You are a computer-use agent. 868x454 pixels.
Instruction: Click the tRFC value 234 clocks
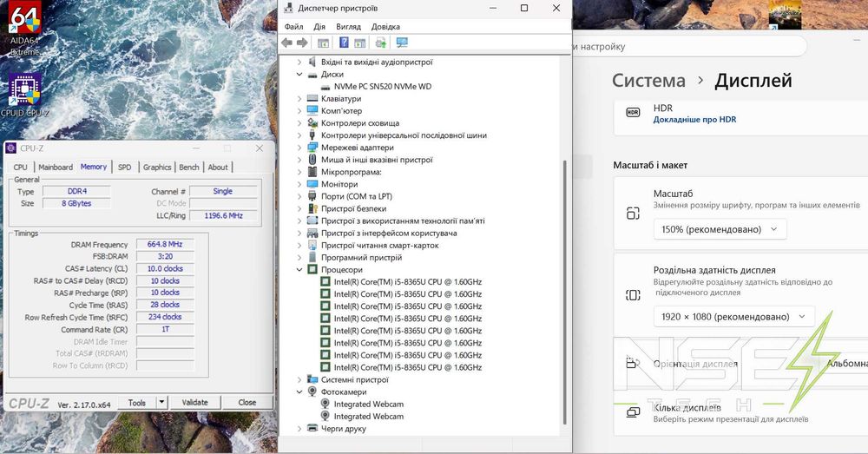coord(165,317)
